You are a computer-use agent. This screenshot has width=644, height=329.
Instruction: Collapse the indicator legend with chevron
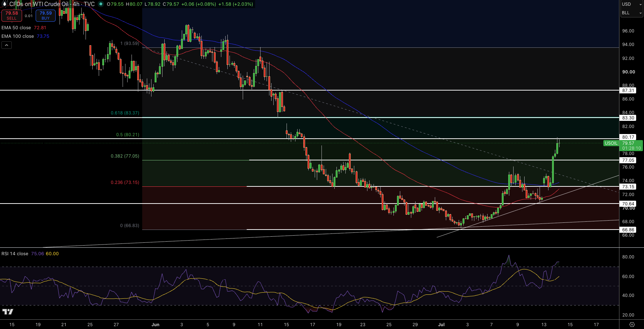6,45
